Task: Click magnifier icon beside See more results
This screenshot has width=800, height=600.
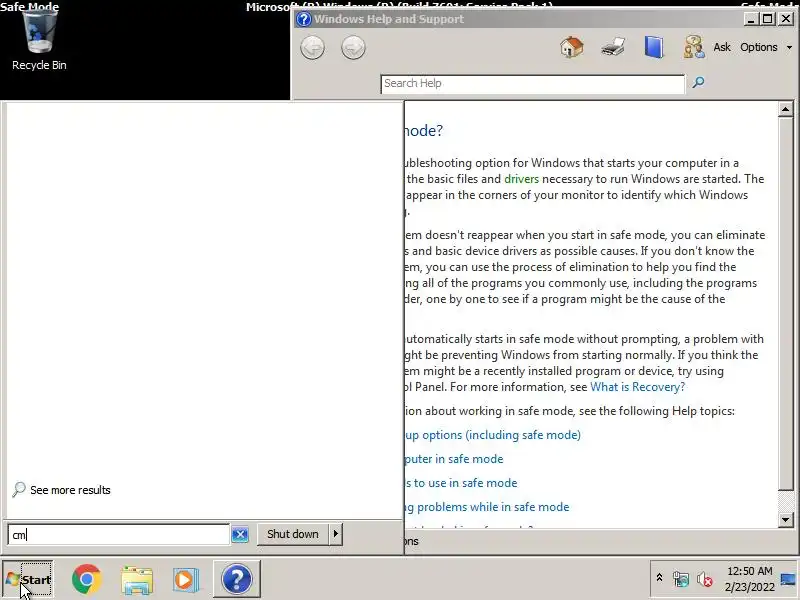Action: coord(19,489)
